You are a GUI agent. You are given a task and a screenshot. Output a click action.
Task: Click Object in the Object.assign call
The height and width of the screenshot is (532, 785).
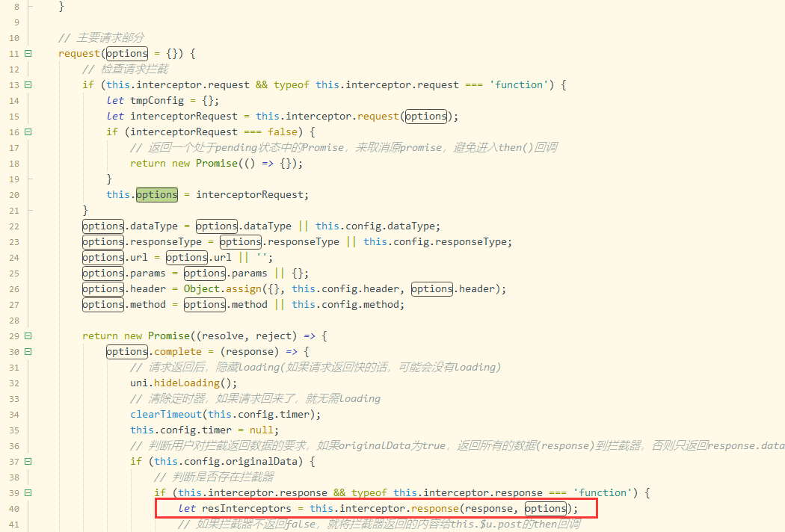pos(202,289)
